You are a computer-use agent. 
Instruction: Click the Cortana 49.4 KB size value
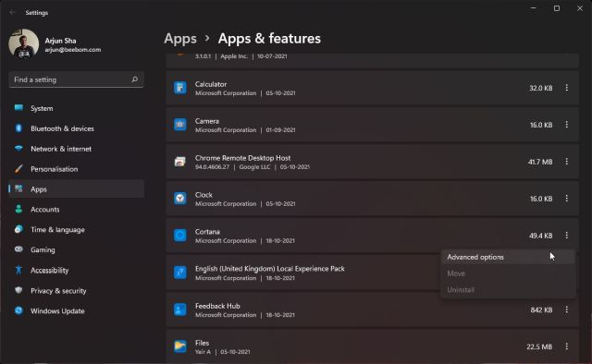[x=540, y=236]
